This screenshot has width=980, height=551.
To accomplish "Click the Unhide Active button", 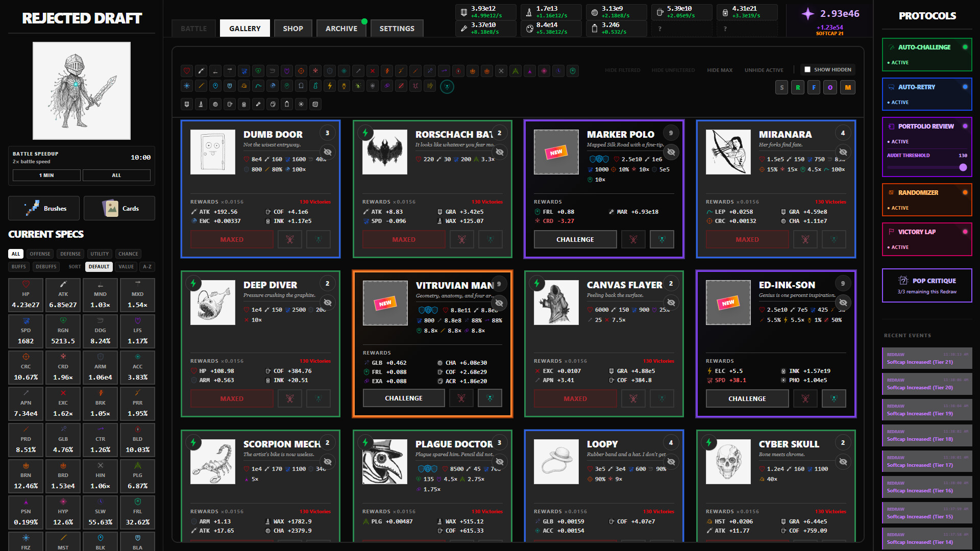I will [x=764, y=70].
